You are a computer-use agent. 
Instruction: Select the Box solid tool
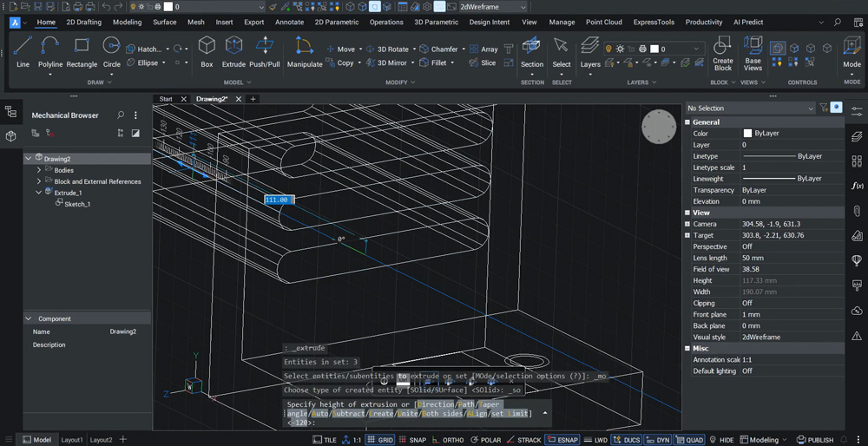tap(207, 51)
